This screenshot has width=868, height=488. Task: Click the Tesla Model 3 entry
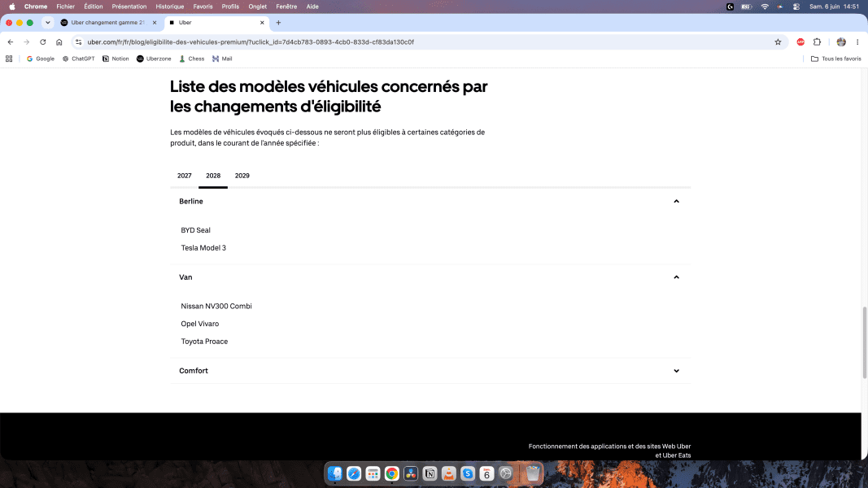coord(203,248)
